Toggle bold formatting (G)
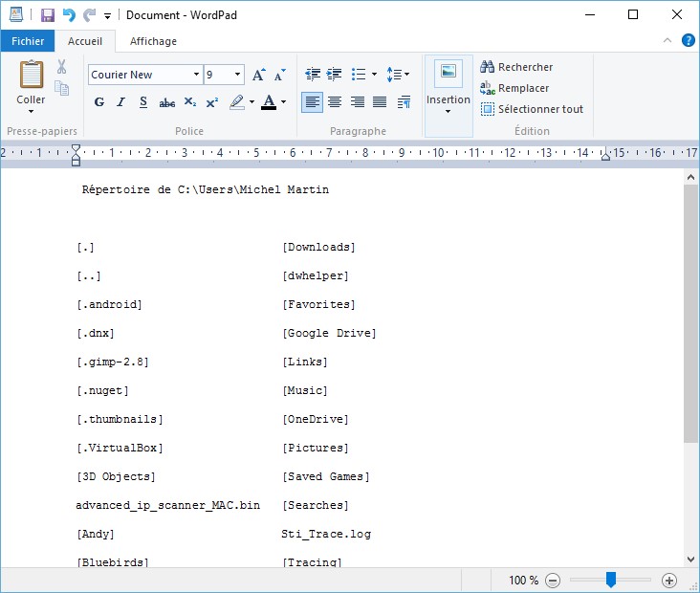 [x=99, y=102]
